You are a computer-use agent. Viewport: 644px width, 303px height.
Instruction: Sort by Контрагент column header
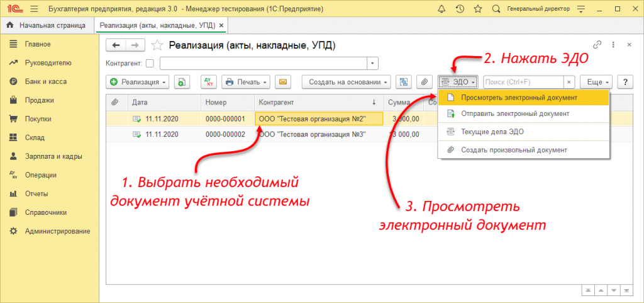(319, 103)
